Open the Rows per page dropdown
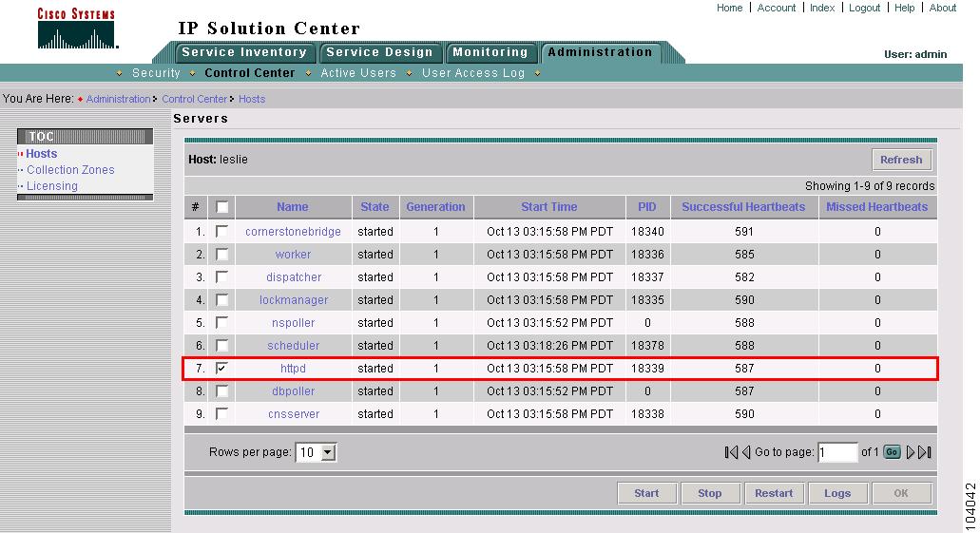Image resolution: width=980 pixels, height=533 pixels. 317,452
